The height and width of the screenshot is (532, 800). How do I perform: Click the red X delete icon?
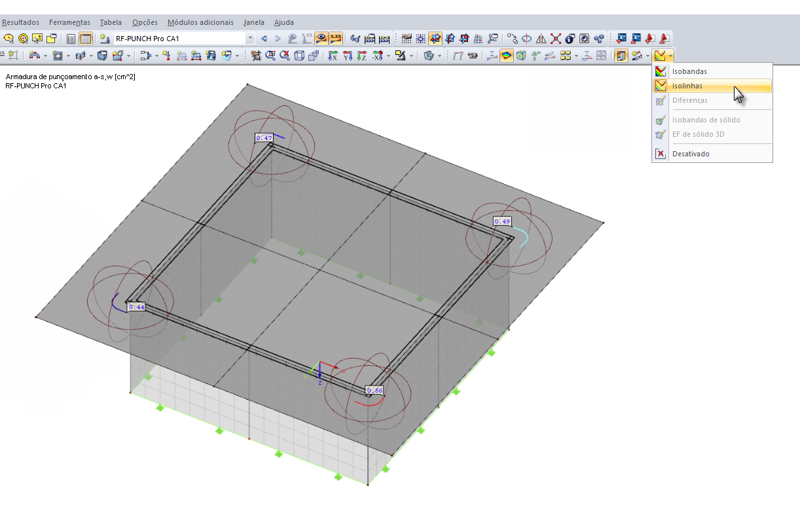pos(555,39)
